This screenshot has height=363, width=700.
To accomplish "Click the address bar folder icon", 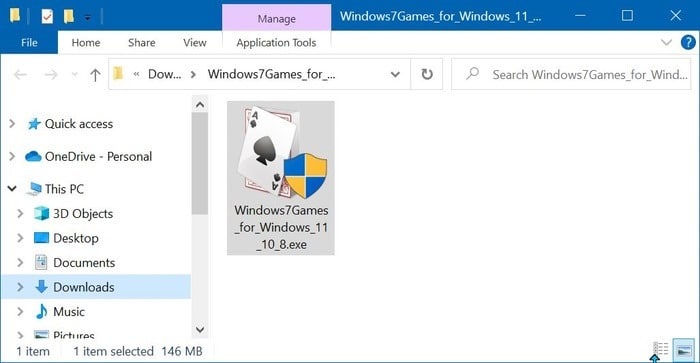I will click(118, 74).
